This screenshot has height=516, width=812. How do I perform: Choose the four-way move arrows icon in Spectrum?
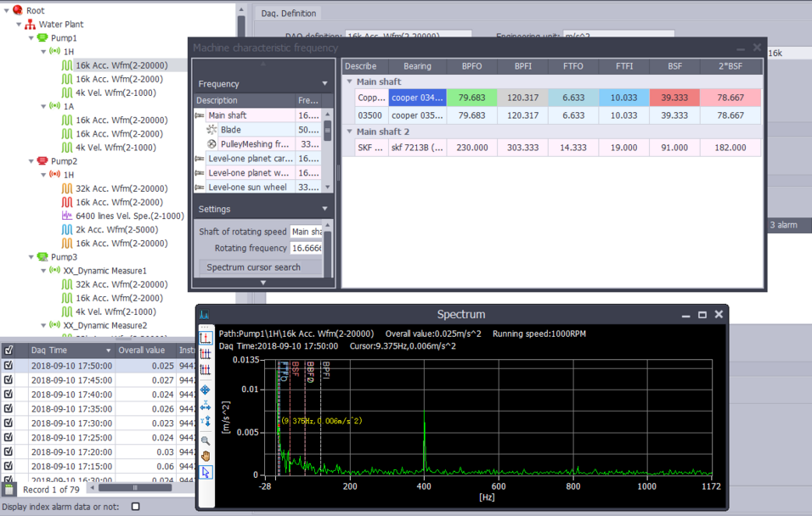tap(206, 390)
